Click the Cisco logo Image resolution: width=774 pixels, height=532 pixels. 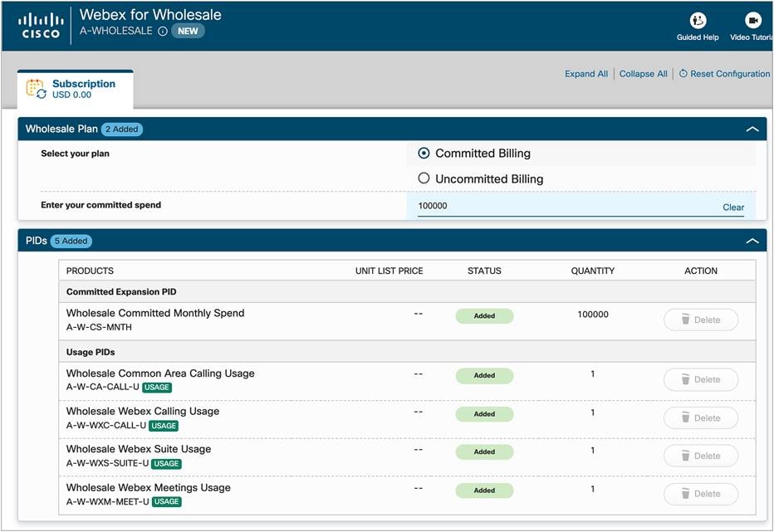click(x=41, y=26)
